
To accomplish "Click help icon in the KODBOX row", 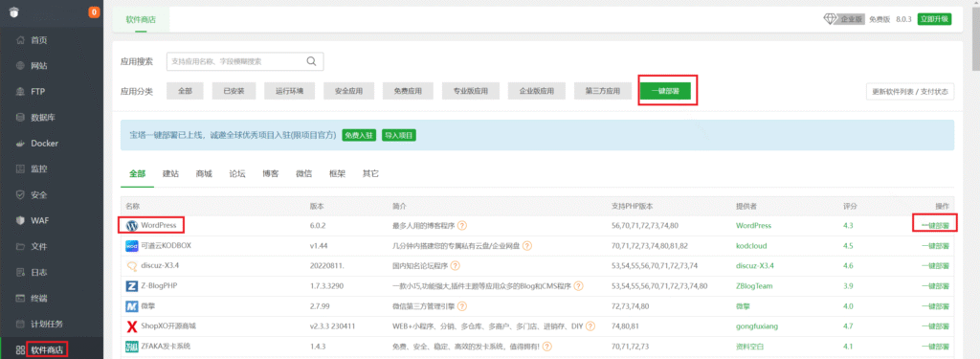I will [527, 246].
